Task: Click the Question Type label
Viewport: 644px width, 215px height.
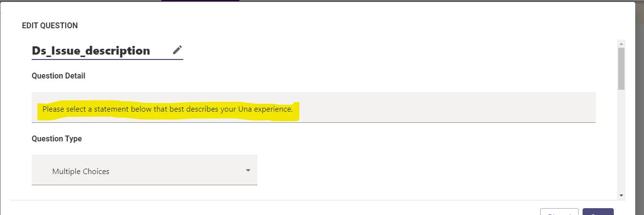Action: click(57, 139)
